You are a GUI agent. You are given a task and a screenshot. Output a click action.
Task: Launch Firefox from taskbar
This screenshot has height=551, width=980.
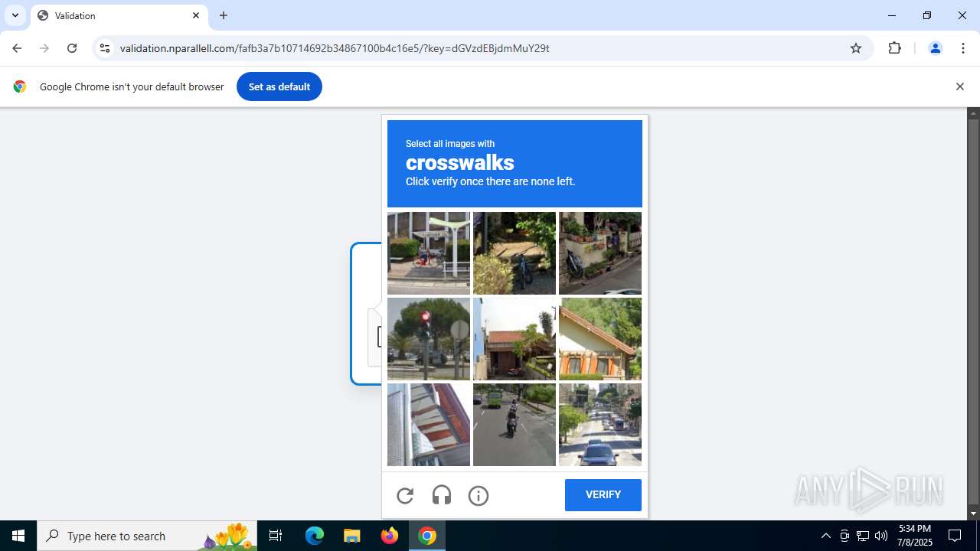pyautogui.click(x=390, y=536)
